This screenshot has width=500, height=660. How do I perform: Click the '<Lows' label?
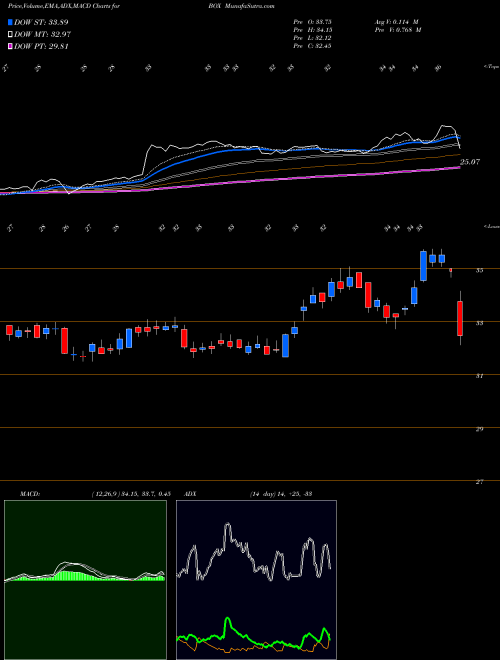pyautogui.click(x=491, y=226)
